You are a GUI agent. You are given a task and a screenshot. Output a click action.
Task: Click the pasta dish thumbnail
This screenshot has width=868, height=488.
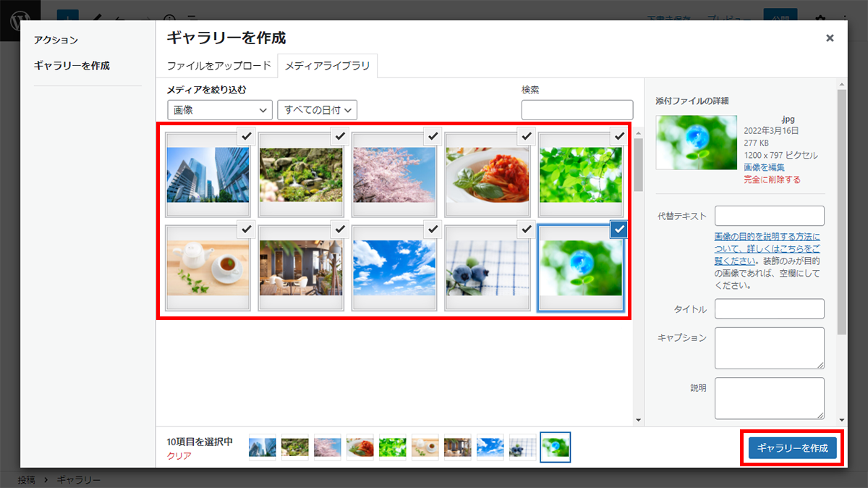488,174
